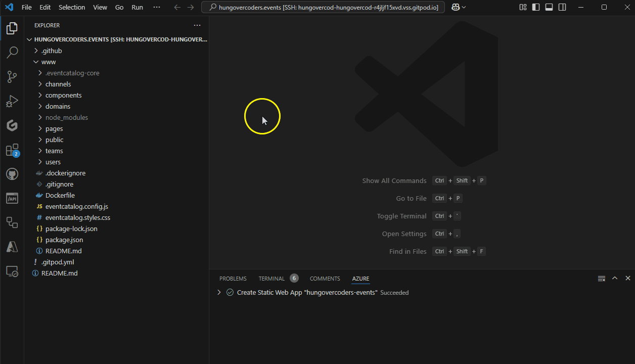Select the AZURE panel tab
Screen dimensions: 635x364
pyautogui.click(x=360, y=279)
